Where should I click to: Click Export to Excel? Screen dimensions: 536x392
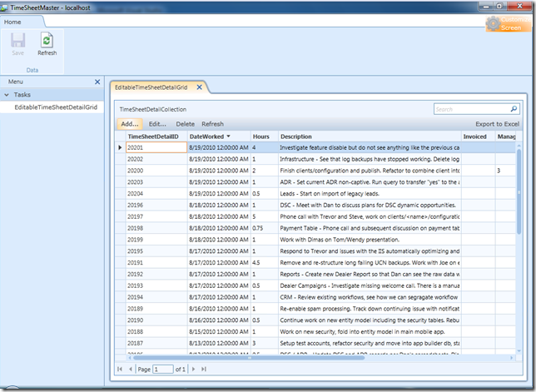coord(498,124)
